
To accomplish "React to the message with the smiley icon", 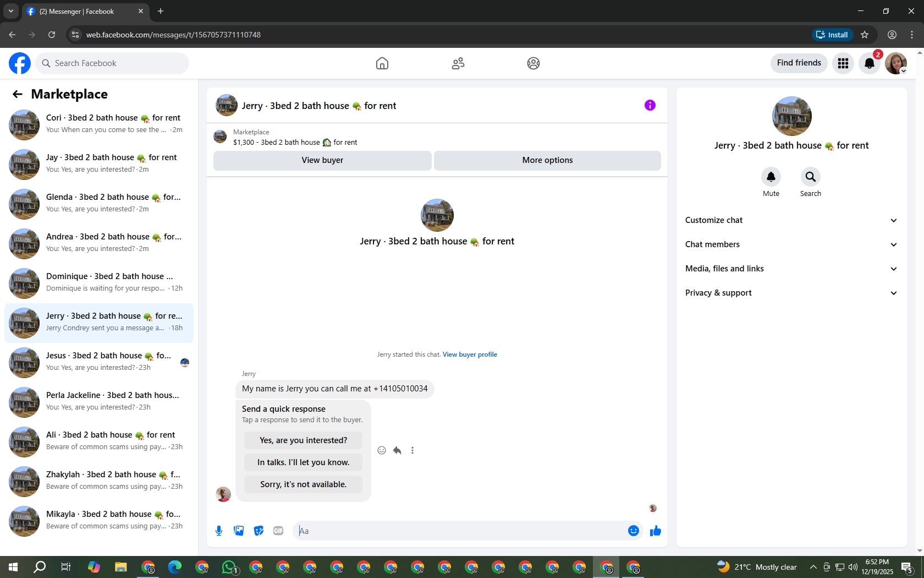I will (x=382, y=450).
